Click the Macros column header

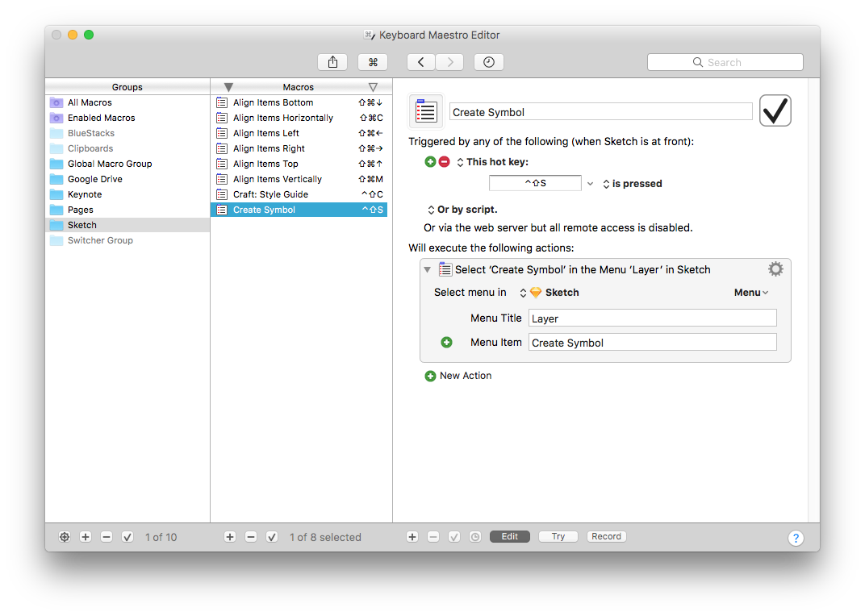tap(299, 87)
